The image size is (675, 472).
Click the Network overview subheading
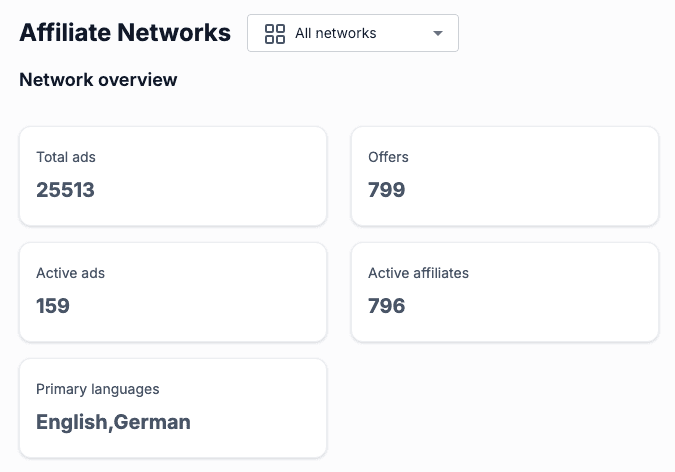point(98,80)
